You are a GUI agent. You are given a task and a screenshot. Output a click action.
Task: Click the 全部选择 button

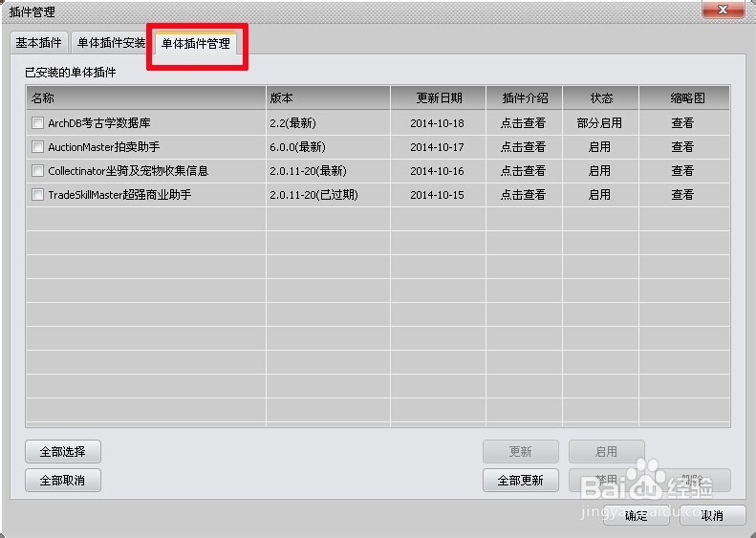(63, 452)
